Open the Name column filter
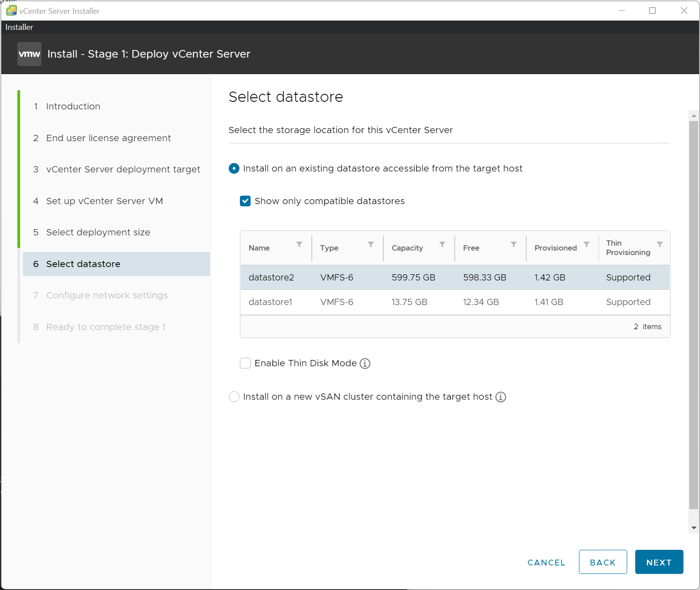The height and width of the screenshot is (590, 700). pos(299,244)
